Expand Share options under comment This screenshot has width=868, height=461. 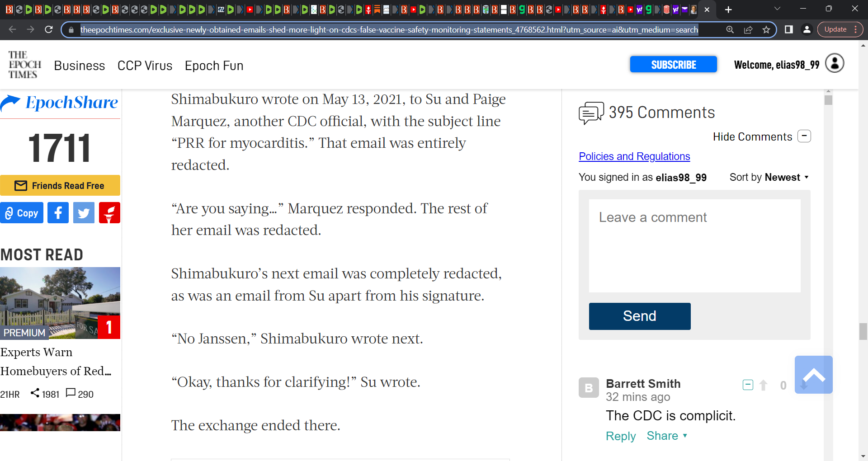(x=667, y=436)
